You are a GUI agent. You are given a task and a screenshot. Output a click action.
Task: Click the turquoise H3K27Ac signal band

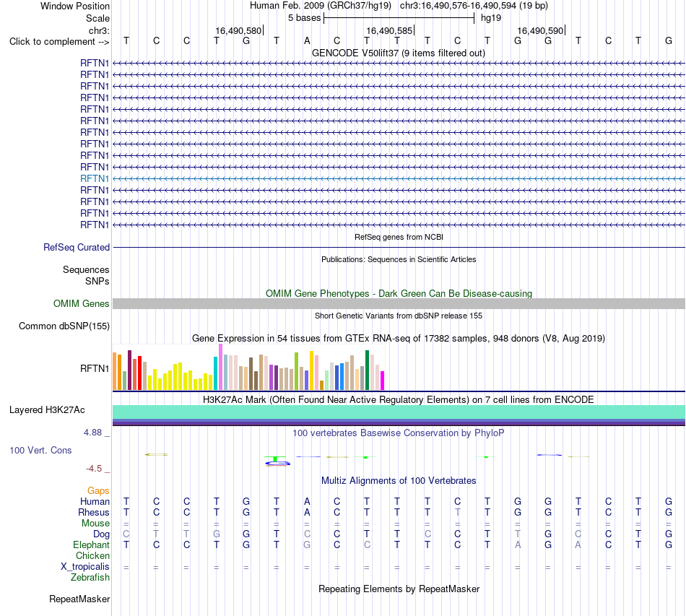399,412
